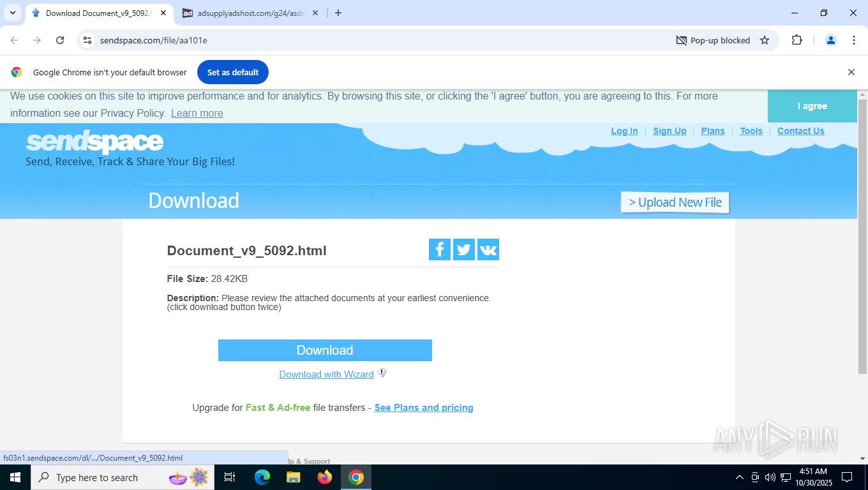The width and height of the screenshot is (868, 490).
Task: Click the address bar URL field
Action: 383,40
